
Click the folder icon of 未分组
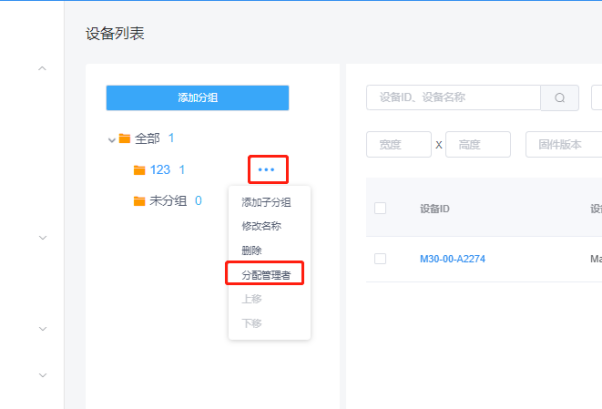[140, 201]
